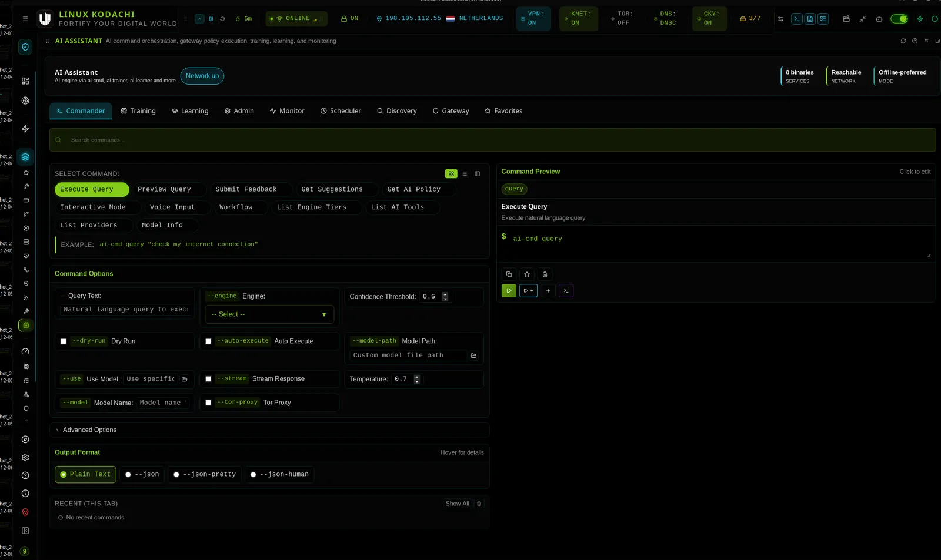Open the radar scan icon in sidebar
941x560 pixels.
(x=25, y=100)
